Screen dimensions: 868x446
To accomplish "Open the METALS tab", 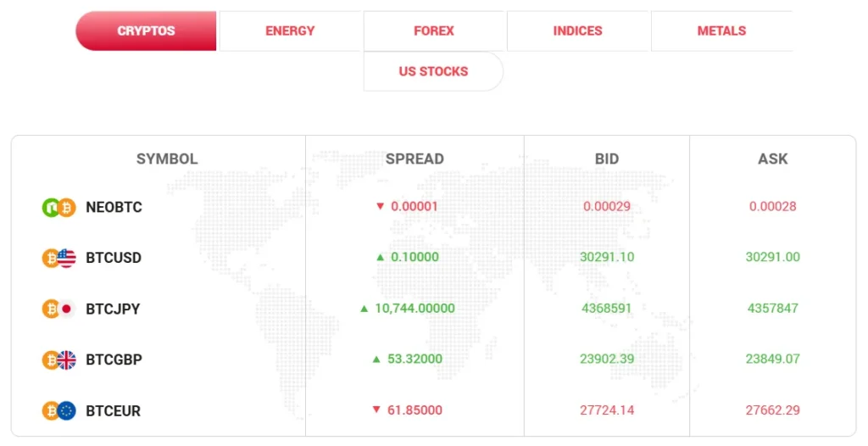I will (721, 31).
